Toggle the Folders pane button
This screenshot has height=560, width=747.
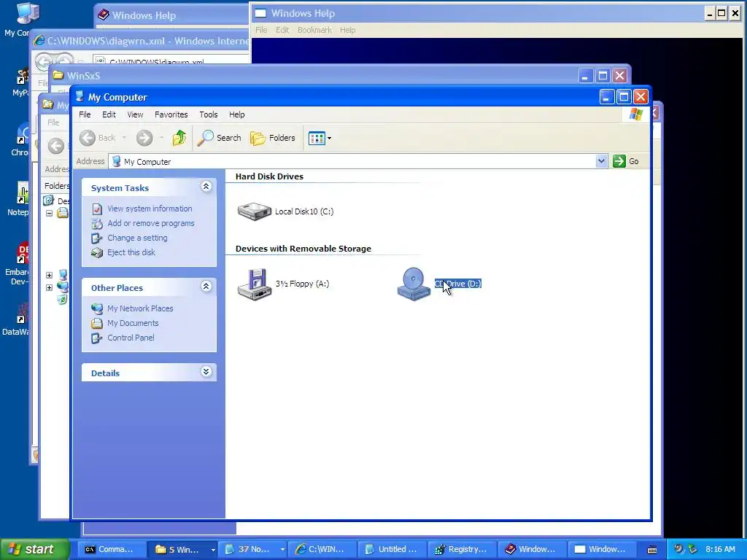(273, 138)
